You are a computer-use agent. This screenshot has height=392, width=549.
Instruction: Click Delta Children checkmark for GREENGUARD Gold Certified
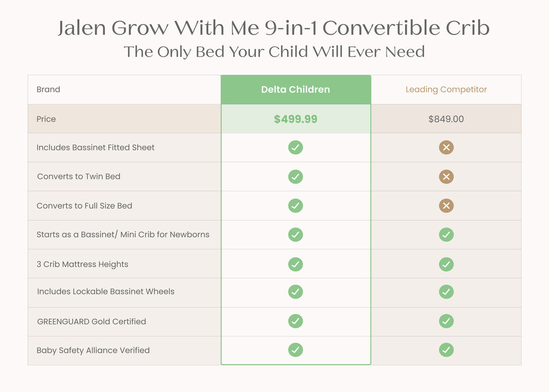296,321
